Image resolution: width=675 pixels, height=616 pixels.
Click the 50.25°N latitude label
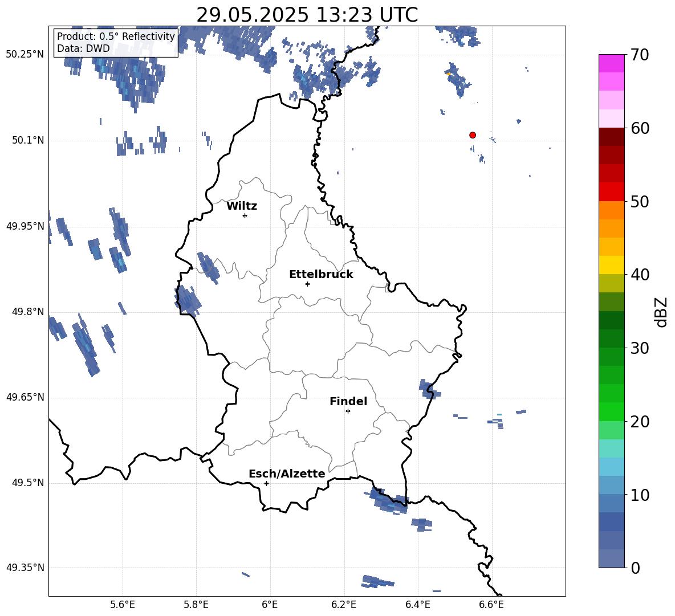tap(25, 55)
